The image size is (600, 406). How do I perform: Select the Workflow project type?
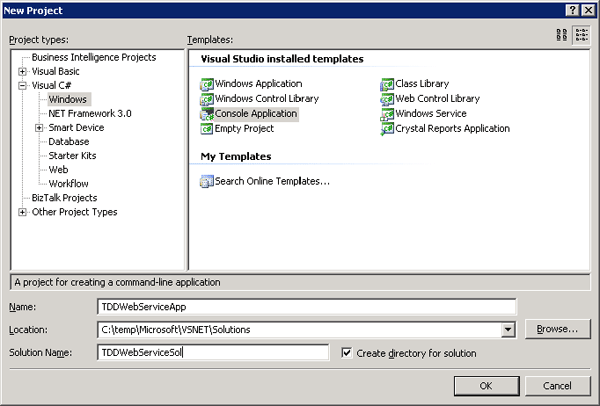coord(69,184)
